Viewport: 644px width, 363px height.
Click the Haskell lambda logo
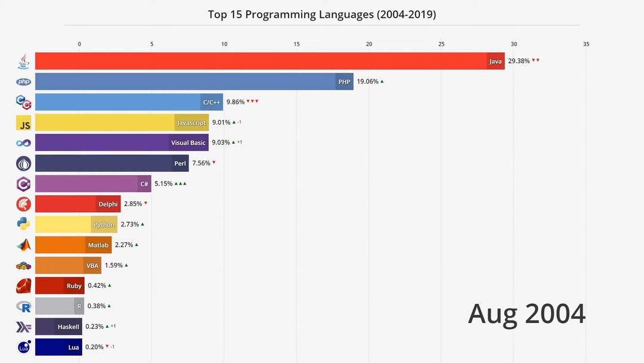[x=23, y=327]
